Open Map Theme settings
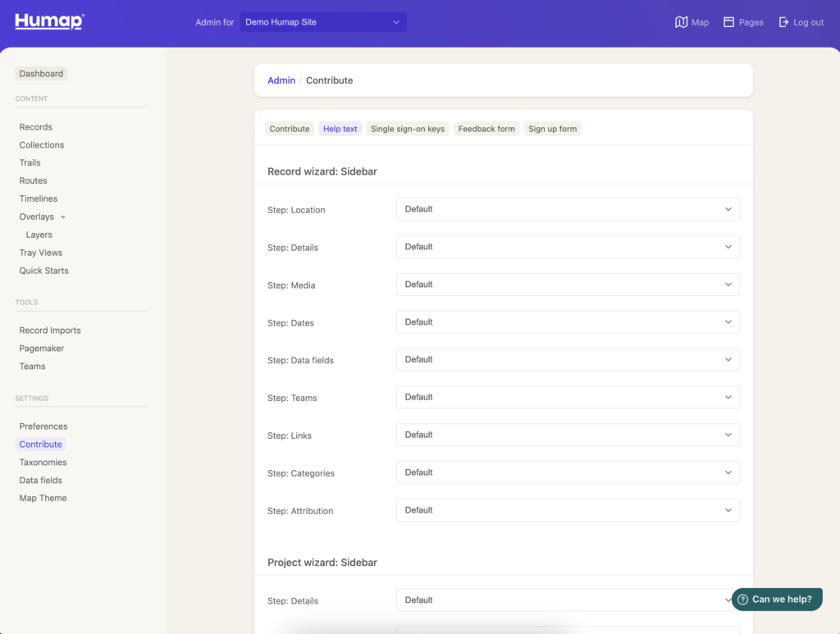This screenshot has width=840, height=634. pos(43,498)
